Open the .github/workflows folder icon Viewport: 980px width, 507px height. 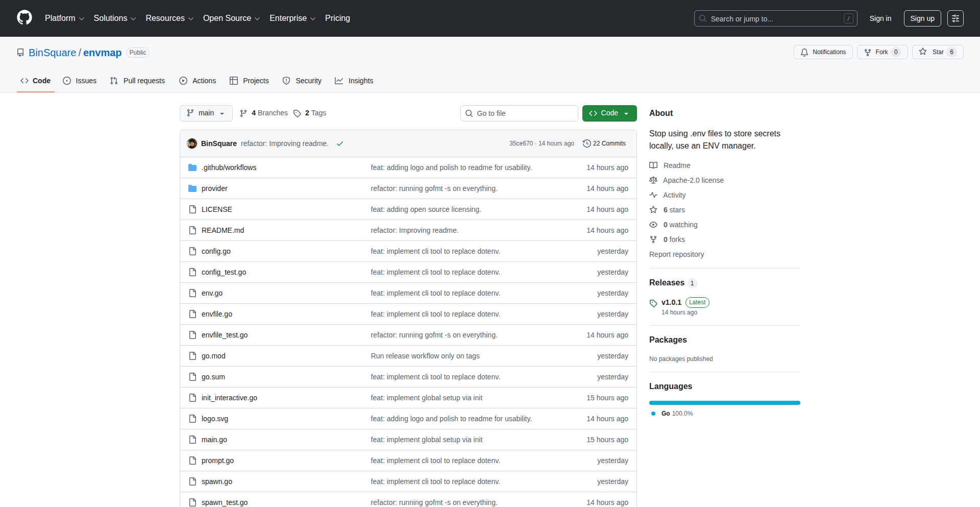pyautogui.click(x=192, y=167)
